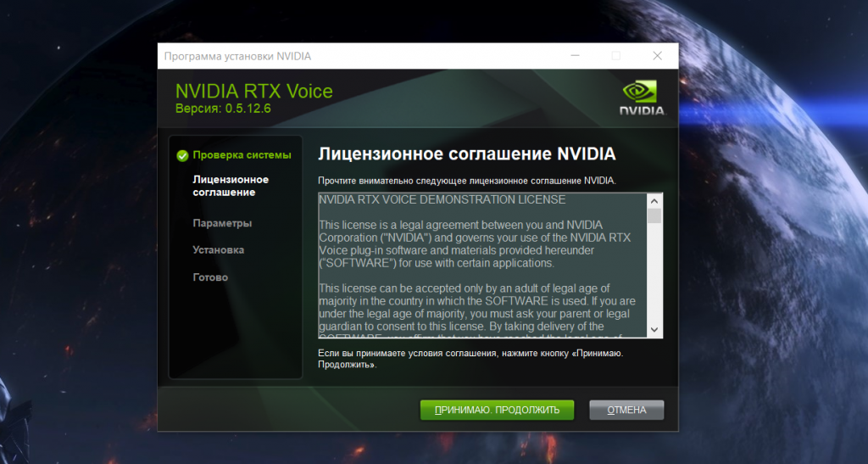Close the NVIDIA installer window
Image resolution: width=868 pixels, height=464 pixels.
click(657, 56)
